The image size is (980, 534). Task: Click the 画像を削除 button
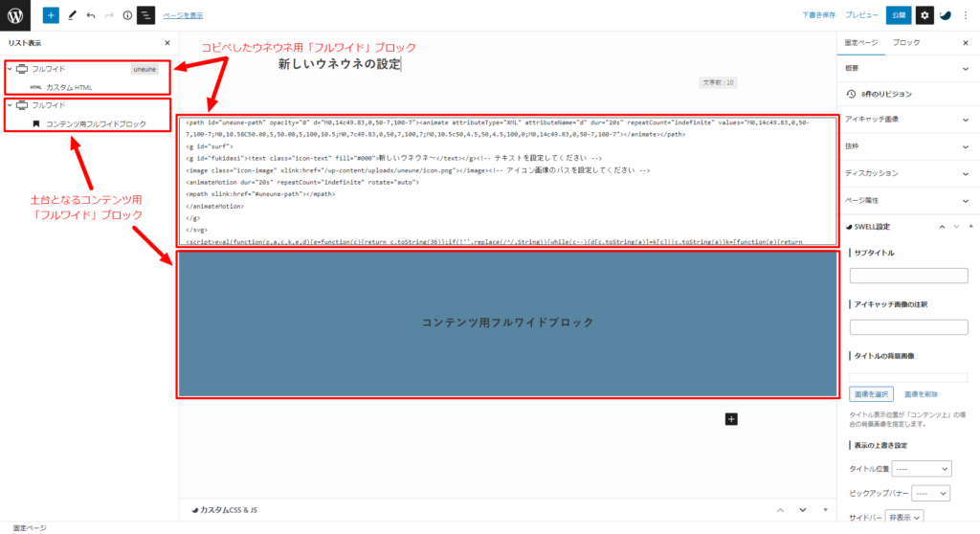tap(922, 394)
